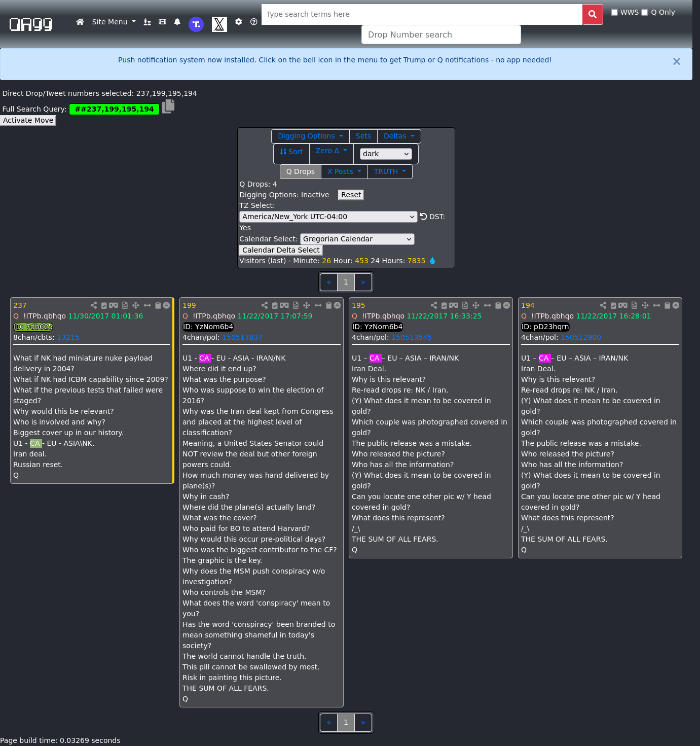The width and height of the screenshot is (700, 746).
Task: Open the America/New_York timezone select
Action: pyautogui.click(x=328, y=217)
